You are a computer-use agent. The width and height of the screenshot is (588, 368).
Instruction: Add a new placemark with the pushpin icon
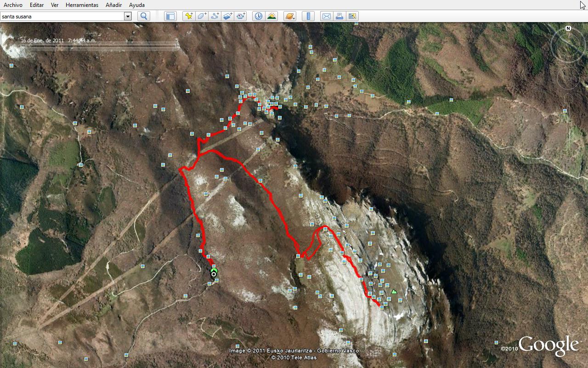pos(189,16)
